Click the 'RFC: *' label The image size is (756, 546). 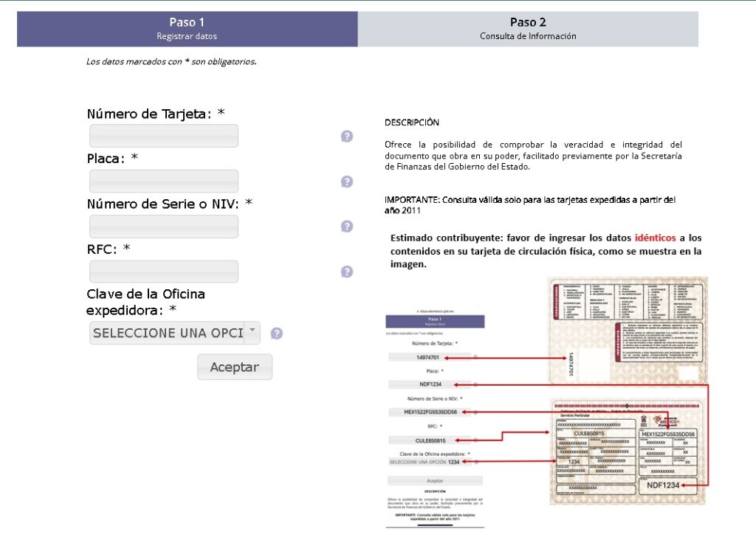point(109,249)
